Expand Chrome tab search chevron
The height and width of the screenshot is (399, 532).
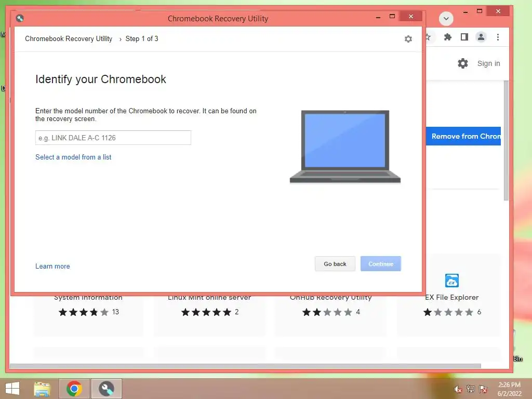(x=446, y=18)
